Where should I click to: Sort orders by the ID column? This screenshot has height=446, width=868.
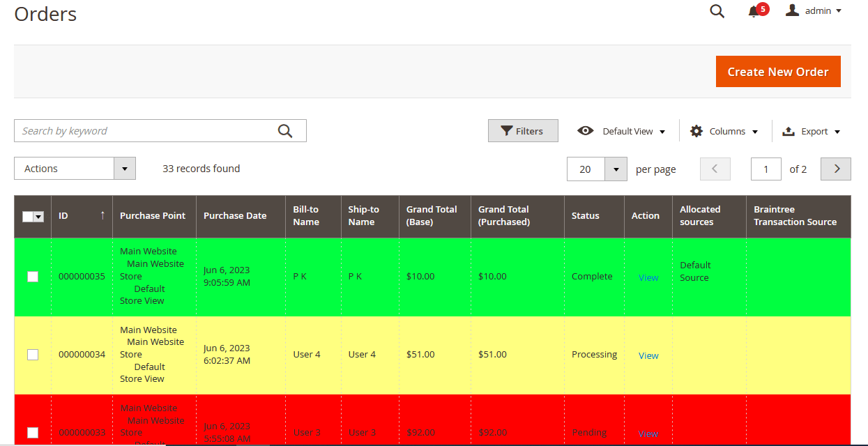(x=63, y=215)
